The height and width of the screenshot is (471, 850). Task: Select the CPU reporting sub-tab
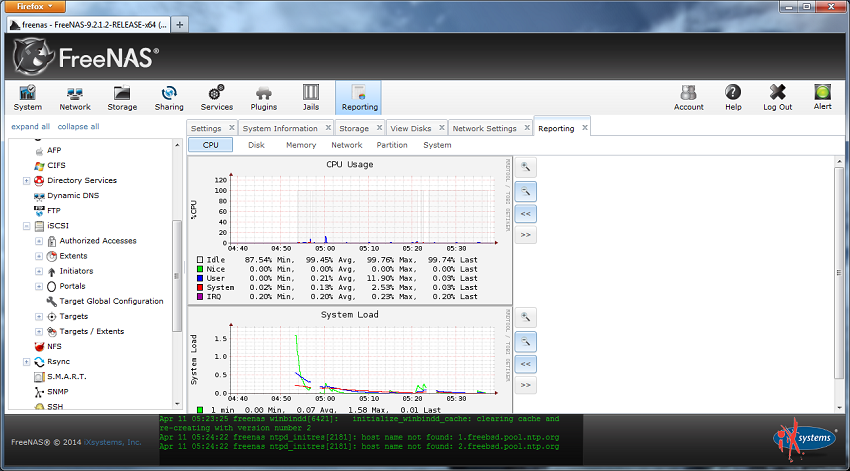210,145
